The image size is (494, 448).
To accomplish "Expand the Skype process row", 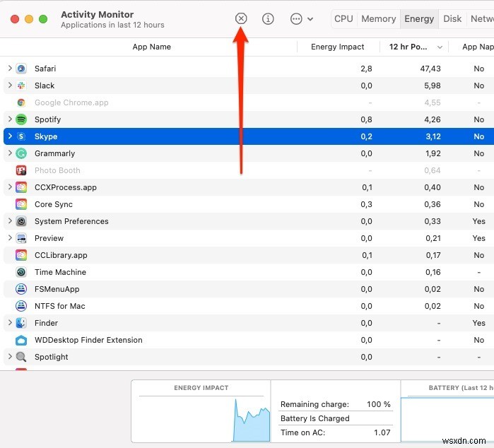I will point(10,136).
